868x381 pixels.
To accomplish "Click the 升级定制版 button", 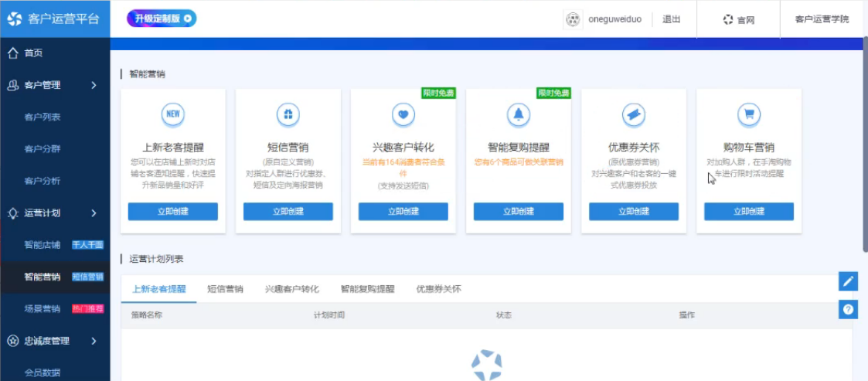I will [162, 19].
